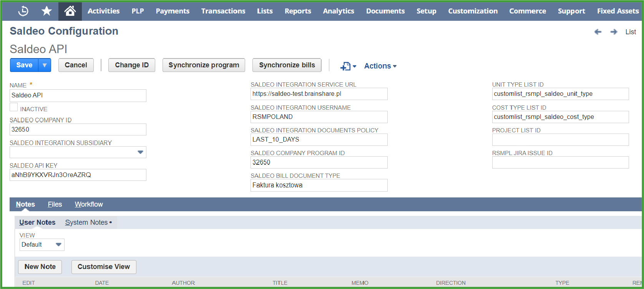Go to next record with right arrow
This screenshot has width=644, height=289.
tap(614, 32)
